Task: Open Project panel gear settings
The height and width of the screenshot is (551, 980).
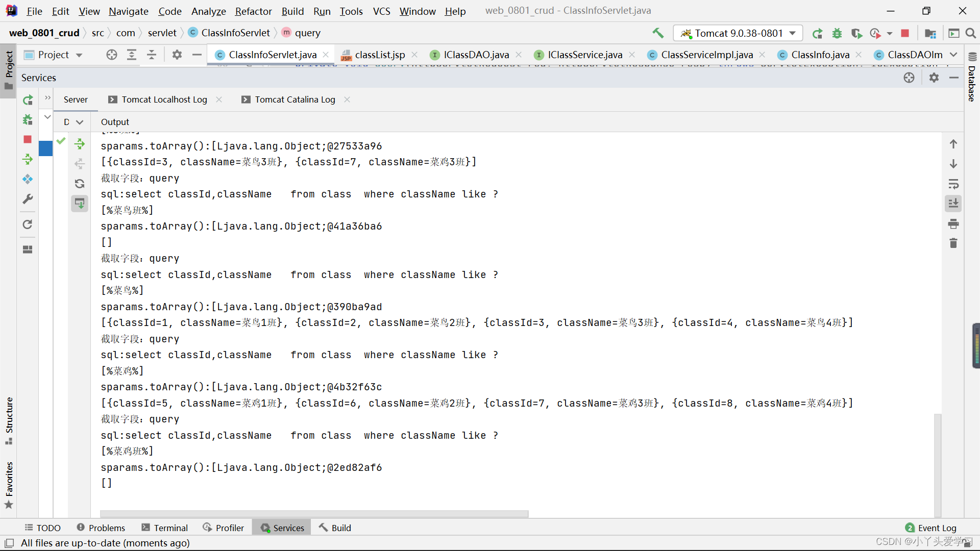Action: pyautogui.click(x=177, y=55)
